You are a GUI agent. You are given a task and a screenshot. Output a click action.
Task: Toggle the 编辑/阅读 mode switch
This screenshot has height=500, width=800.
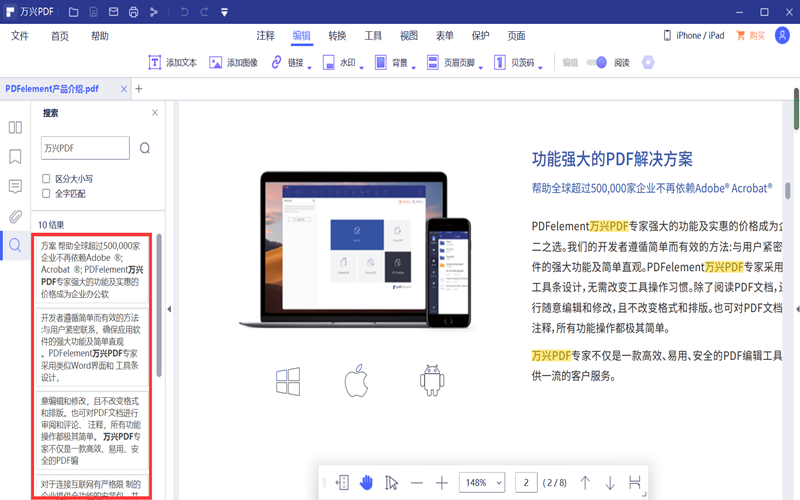click(596, 62)
